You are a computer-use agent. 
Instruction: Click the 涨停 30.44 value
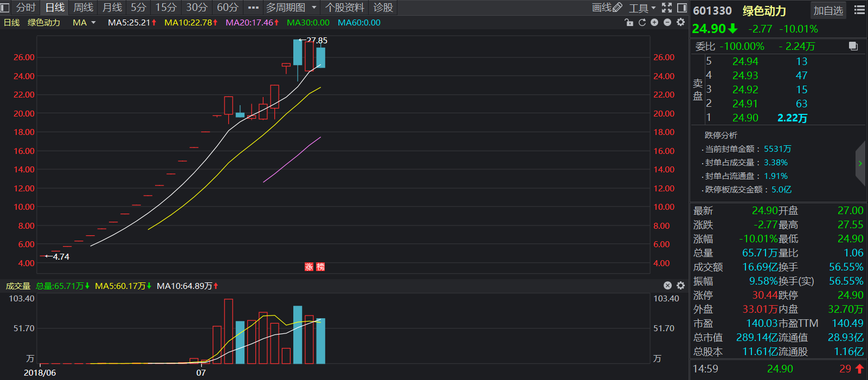[765, 295]
